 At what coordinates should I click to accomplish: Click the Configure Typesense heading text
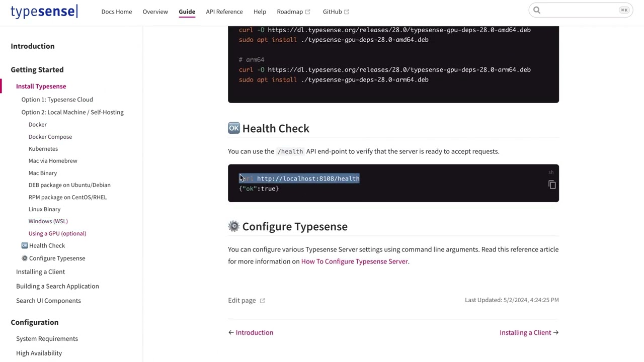click(x=295, y=226)
